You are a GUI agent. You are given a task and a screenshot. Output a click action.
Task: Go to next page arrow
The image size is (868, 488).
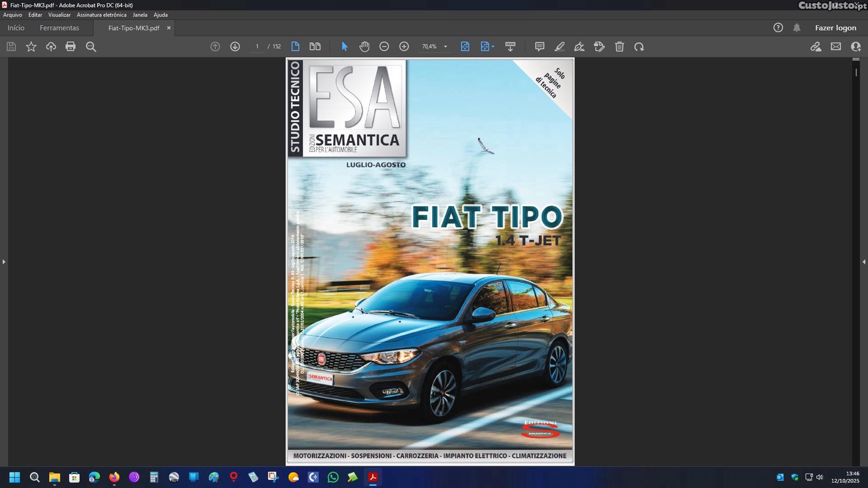pyautogui.click(x=235, y=47)
